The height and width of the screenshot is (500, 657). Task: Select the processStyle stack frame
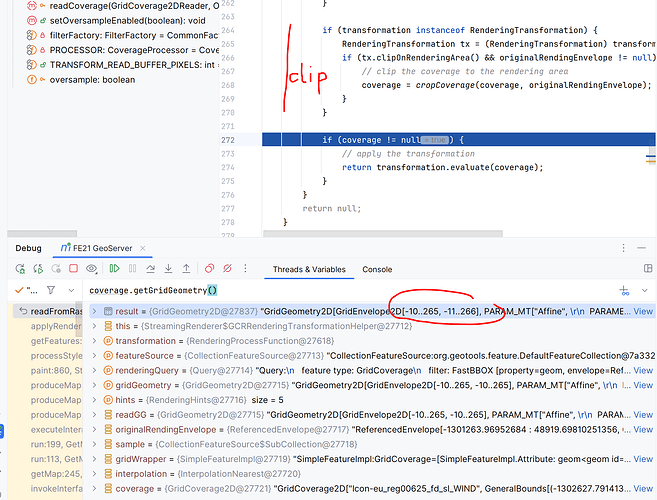click(x=56, y=356)
